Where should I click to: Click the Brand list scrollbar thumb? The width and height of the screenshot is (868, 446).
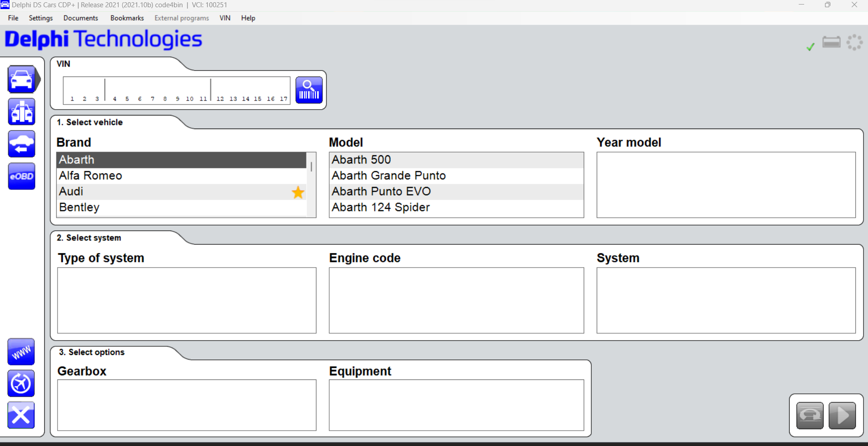click(x=312, y=167)
